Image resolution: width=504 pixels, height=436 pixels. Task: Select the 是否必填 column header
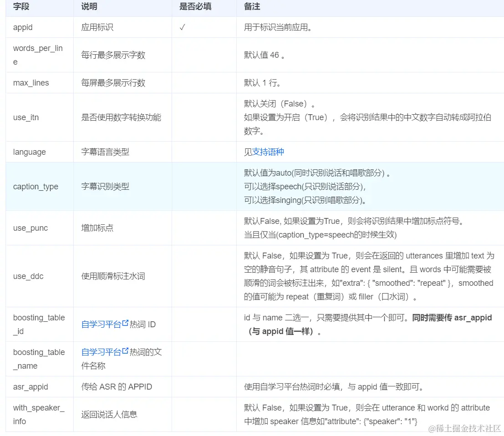(195, 6)
